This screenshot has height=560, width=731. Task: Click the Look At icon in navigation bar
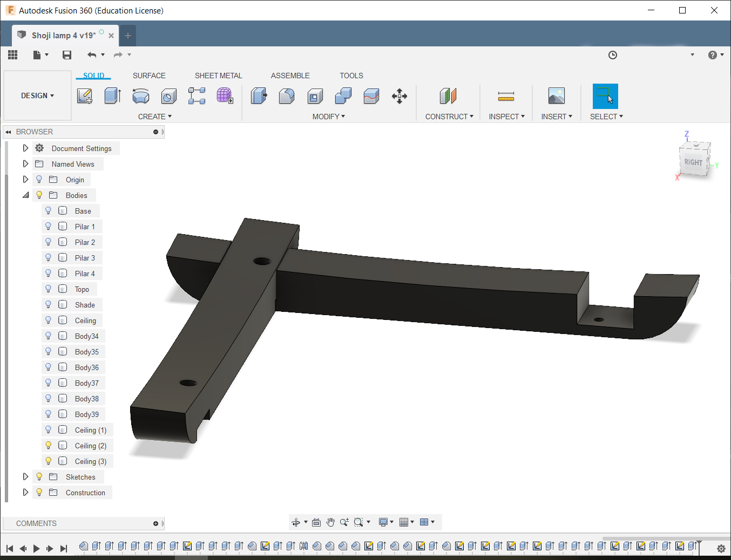coord(316,522)
